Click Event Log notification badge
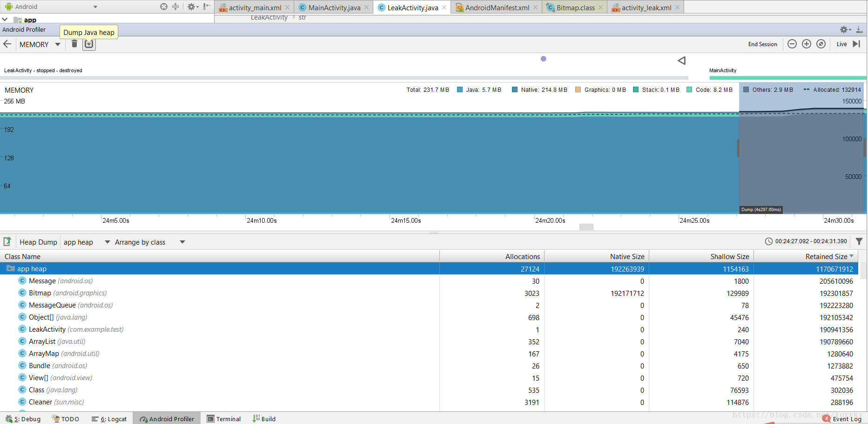Viewport: 868px width, 424px height. coord(826,418)
